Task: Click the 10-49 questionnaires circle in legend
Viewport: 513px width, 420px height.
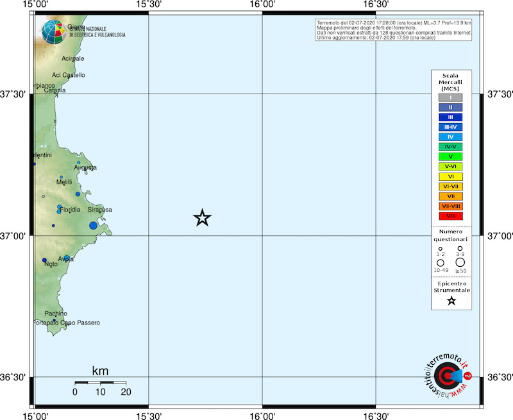Action: pos(441,263)
